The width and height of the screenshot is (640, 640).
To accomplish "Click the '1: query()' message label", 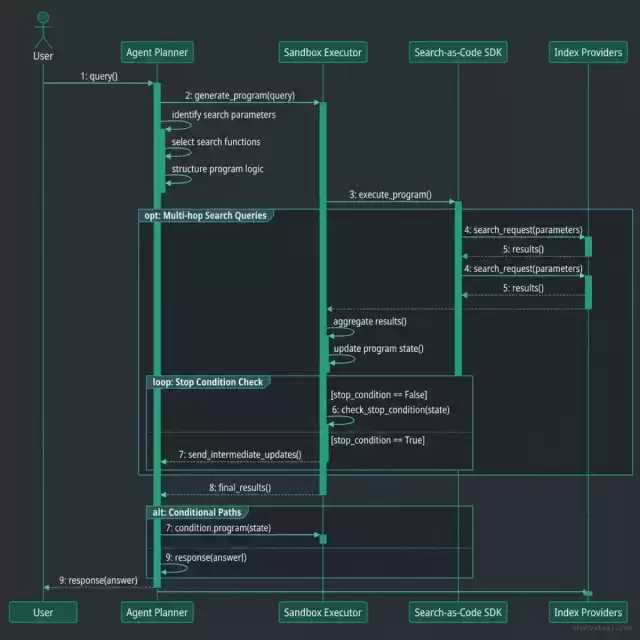I will click(99, 76).
